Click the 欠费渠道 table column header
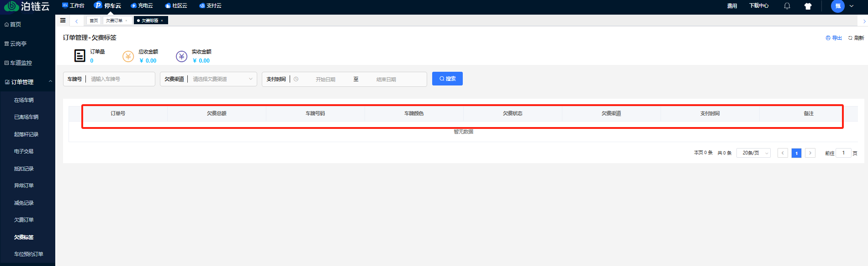The image size is (868, 266). click(611, 113)
